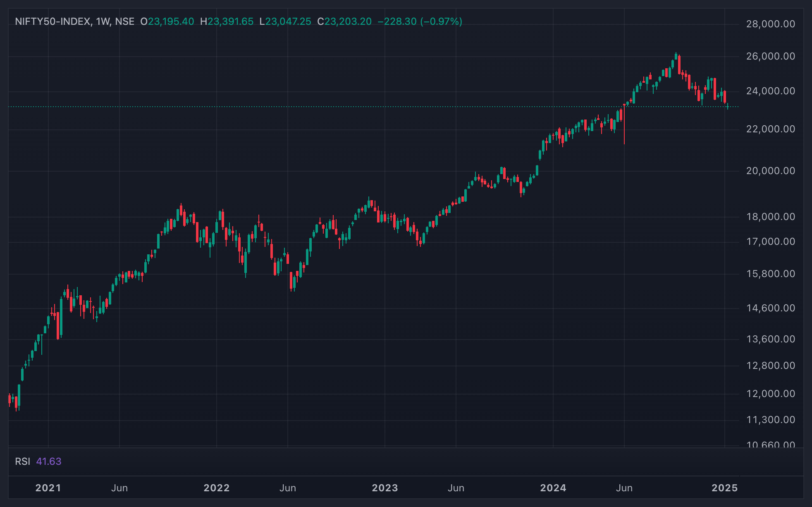Image resolution: width=812 pixels, height=507 pixels.
Task: Click the RSI value 41.63
Action: pyautogui.click(x=49, y=462)
